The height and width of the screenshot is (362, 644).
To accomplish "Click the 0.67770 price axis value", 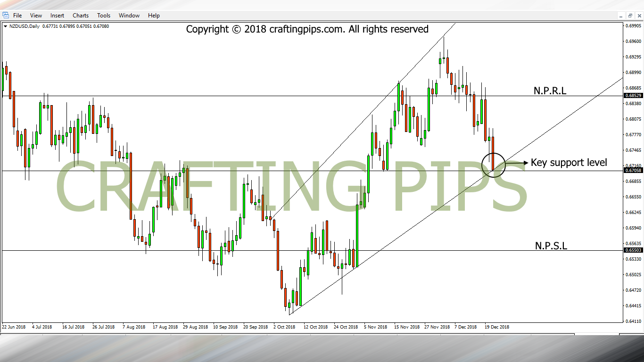I will [x=634, y=135].
